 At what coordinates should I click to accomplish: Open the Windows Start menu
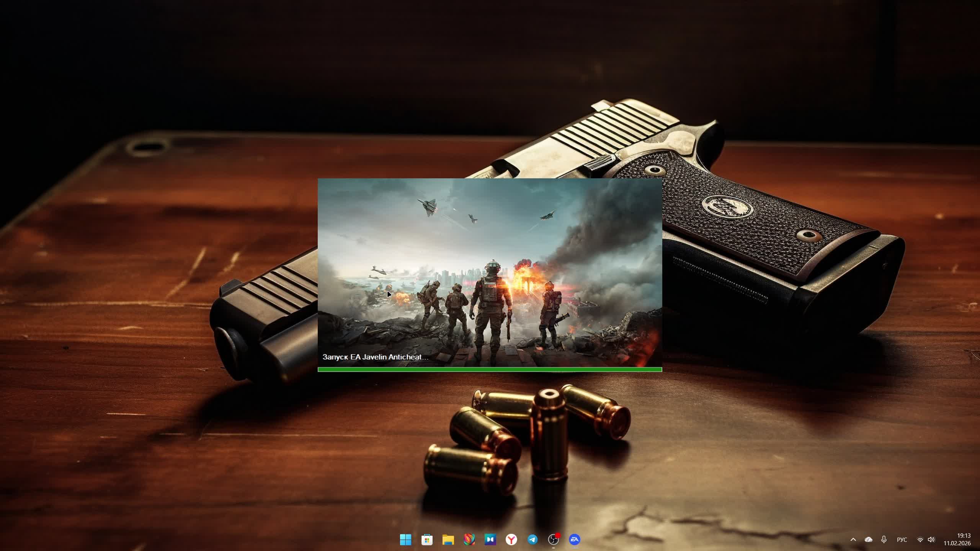click(405, 540)
